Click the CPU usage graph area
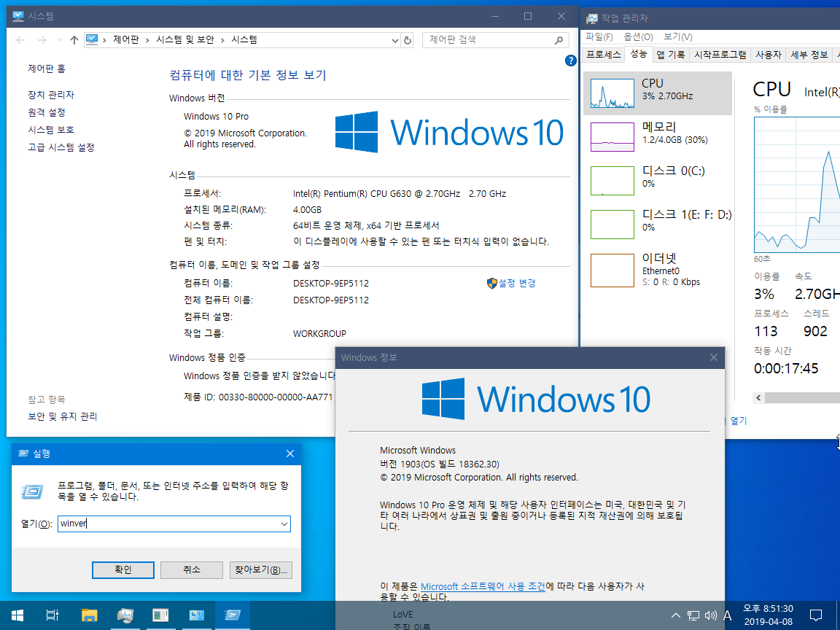840x630 pixels. [797, 184]
